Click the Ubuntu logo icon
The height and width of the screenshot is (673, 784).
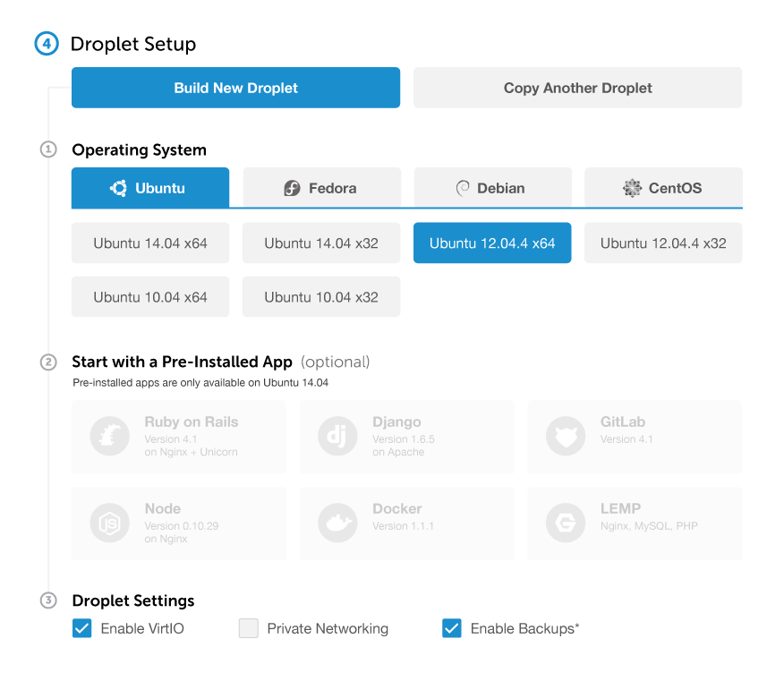pos(118,188)
